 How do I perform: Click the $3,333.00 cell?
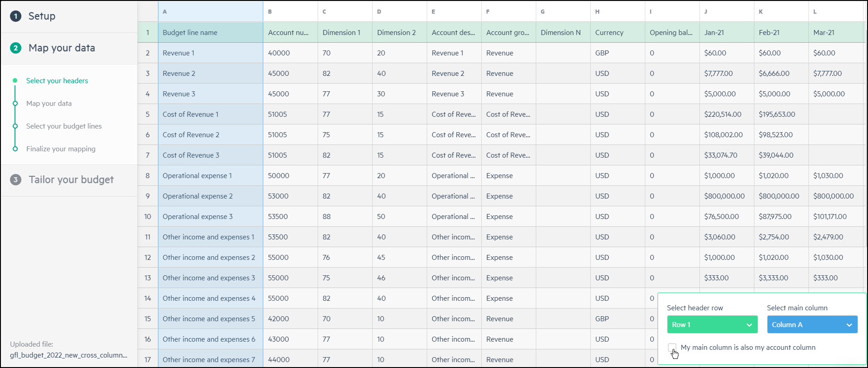click(x=781, y=278)
